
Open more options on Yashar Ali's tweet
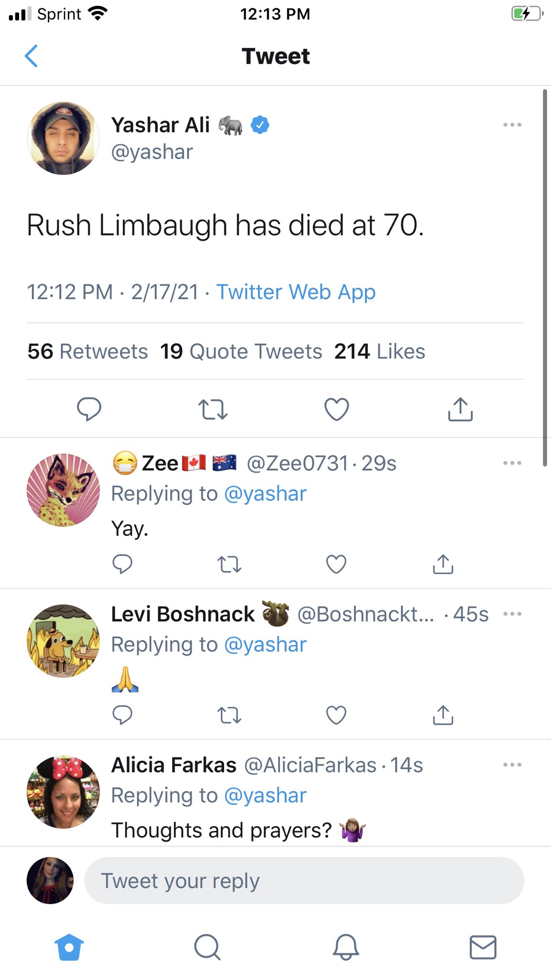pos(512,125)
